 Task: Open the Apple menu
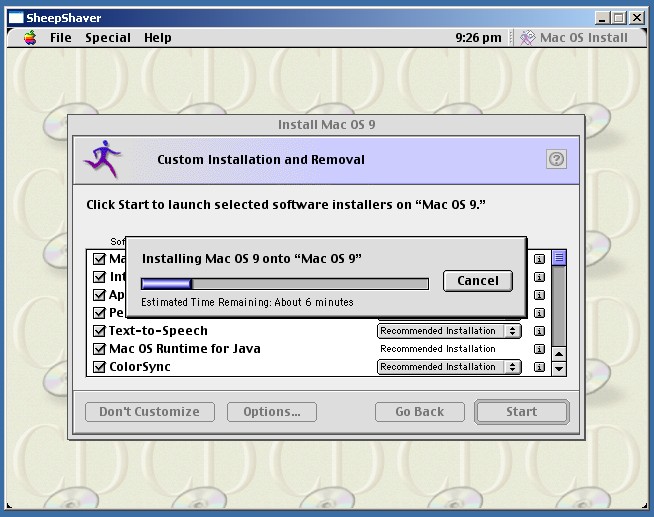[30, 38]
